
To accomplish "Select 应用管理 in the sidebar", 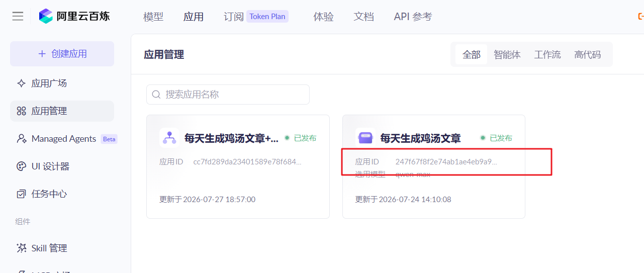I will tap(62, 111).
